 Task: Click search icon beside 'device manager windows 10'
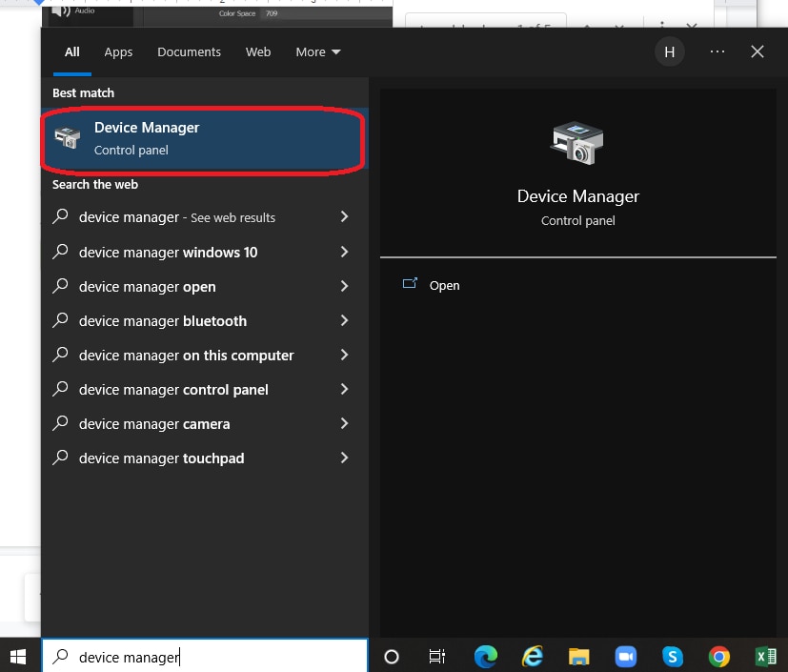(60, 251)
